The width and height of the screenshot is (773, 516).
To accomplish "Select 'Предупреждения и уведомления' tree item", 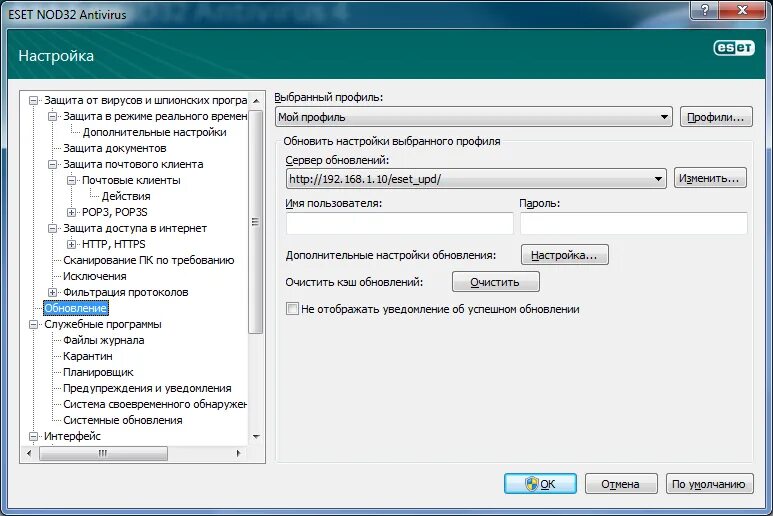I will (147, 388).
